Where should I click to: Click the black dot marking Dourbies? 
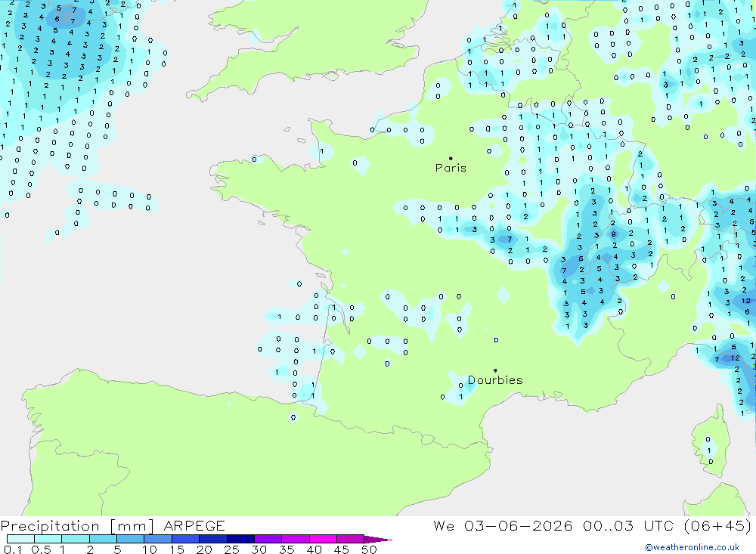(495, 370)
